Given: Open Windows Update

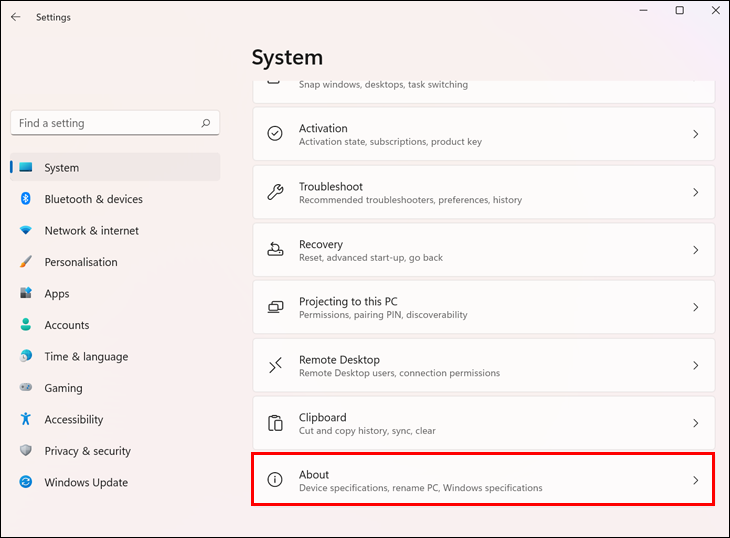Looking at the screenshot, I should click(115, 482).
